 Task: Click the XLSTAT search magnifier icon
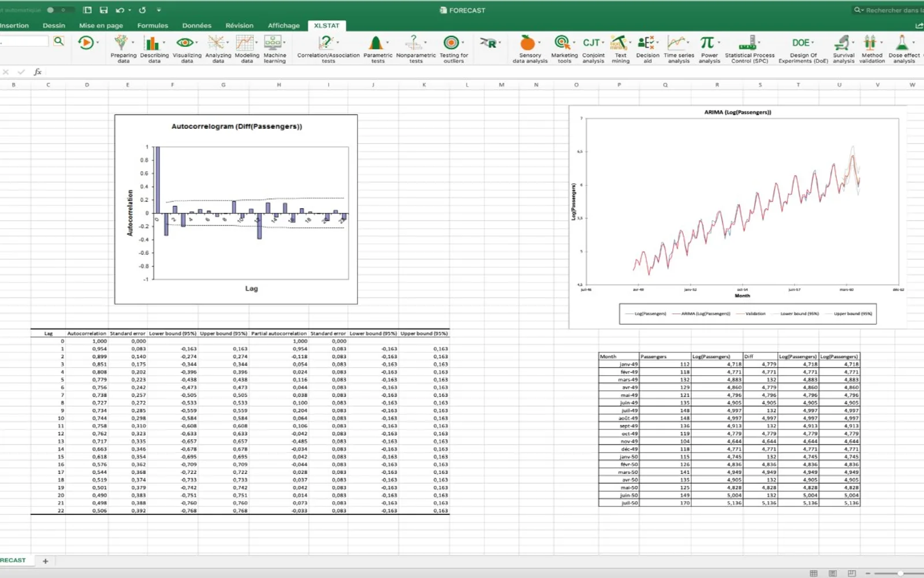pyautogui.click(x=58, y=41)
